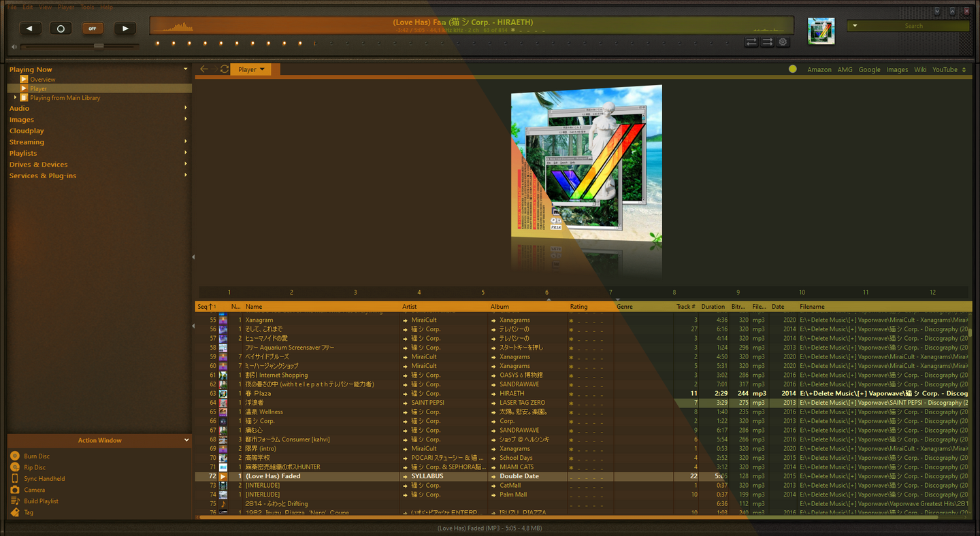The height and width of the screenshot is (536, 980).
Task: Expand the Services & Plug-ins section arrow
Action: pos(185,175)
